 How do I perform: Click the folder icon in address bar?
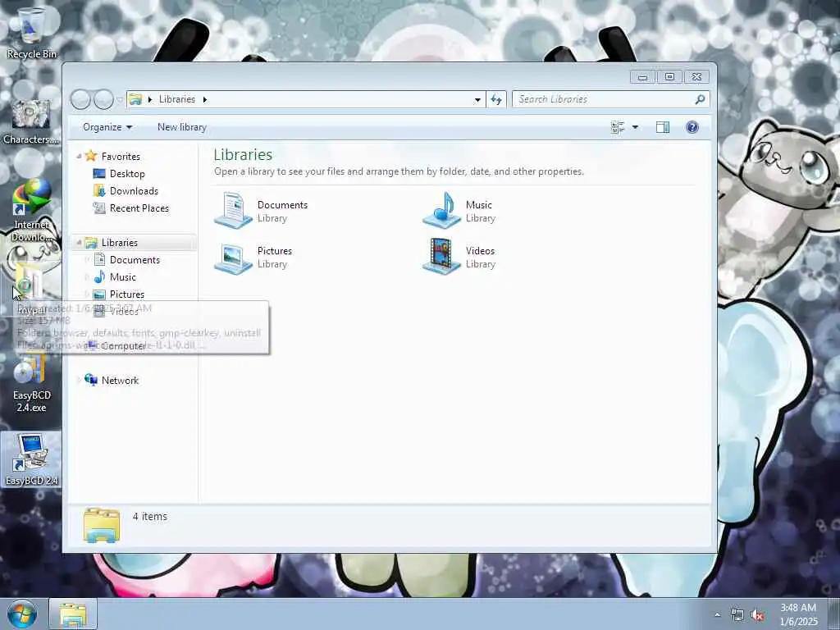[x=135, y=99]
